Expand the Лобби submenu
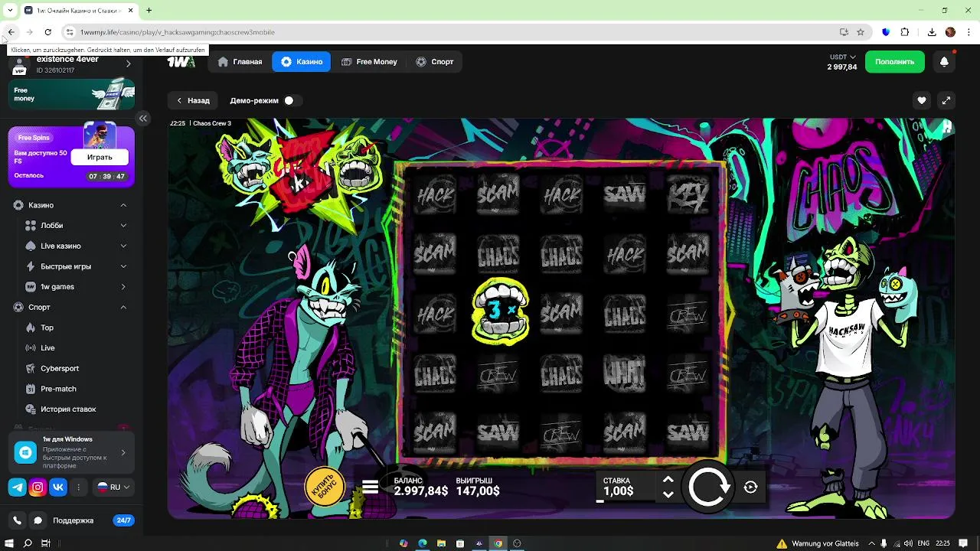The width and height of the screenshot is (980, 551). point(123,226)
